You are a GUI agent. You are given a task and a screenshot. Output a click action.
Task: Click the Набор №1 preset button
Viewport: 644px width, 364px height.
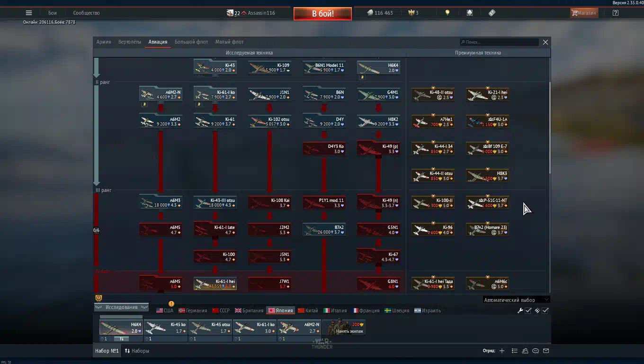click(107, 351)
